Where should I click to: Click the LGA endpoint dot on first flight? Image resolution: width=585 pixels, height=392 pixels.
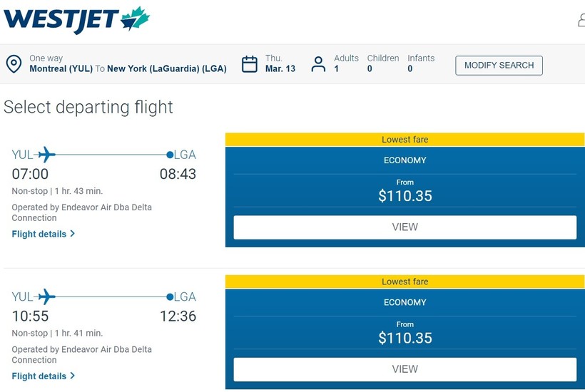170,155
